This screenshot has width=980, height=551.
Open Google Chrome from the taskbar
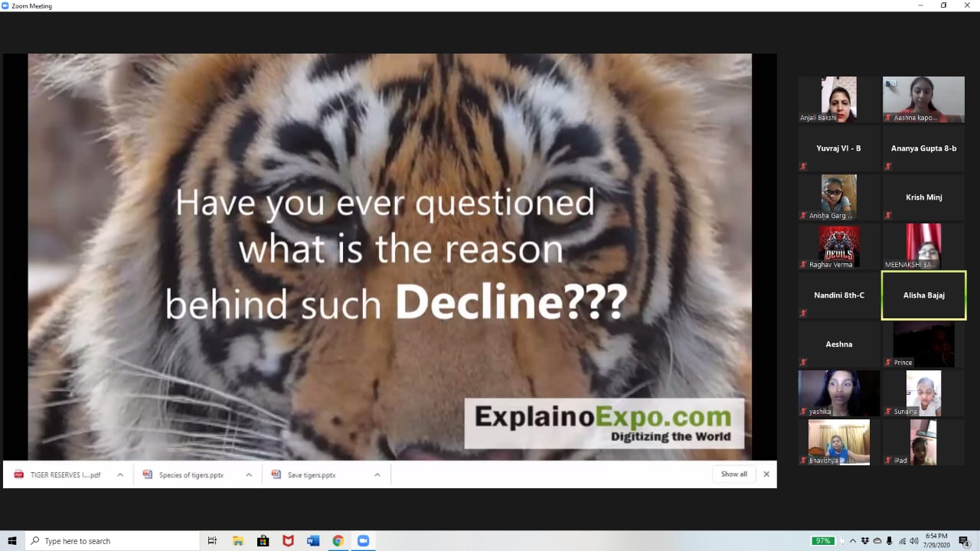(338, 540)
